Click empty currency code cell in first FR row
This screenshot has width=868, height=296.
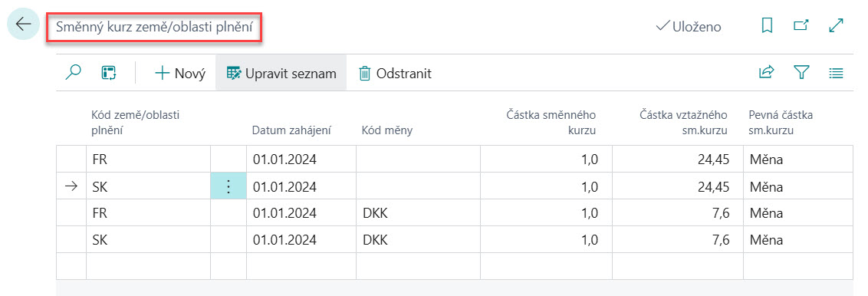point(418,160)
